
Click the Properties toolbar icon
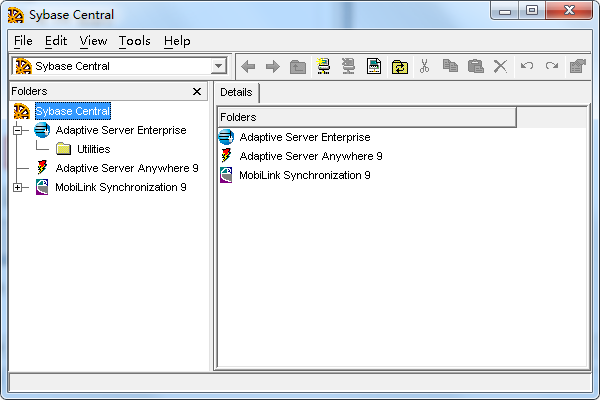[x=578, y=66]
